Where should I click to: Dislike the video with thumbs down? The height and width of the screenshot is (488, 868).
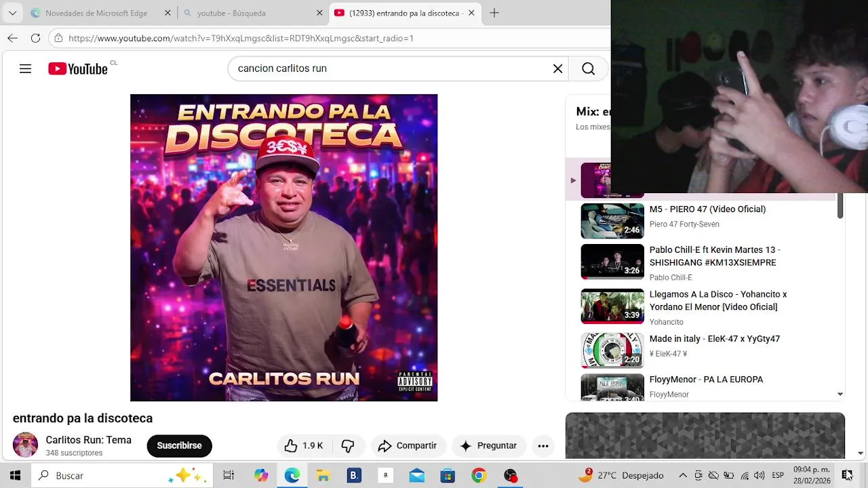[348, 445]
